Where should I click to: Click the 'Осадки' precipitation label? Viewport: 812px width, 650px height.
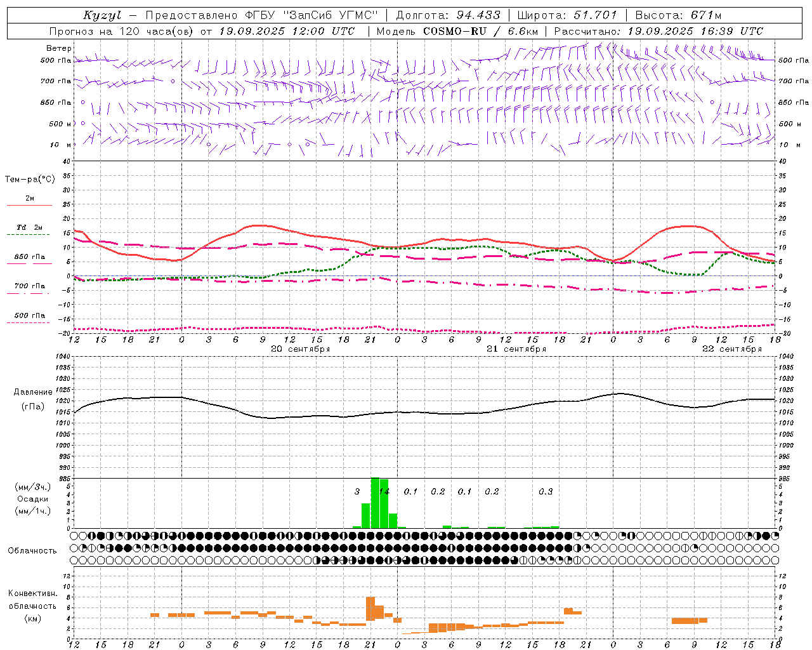coord(33,499)
